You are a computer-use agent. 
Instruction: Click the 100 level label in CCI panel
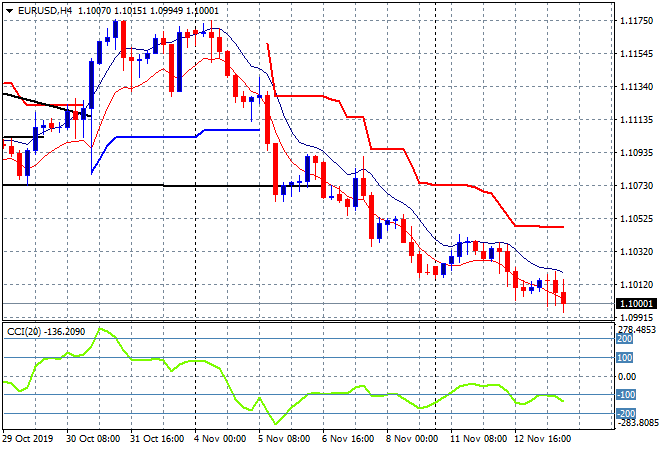coord(625,358)
